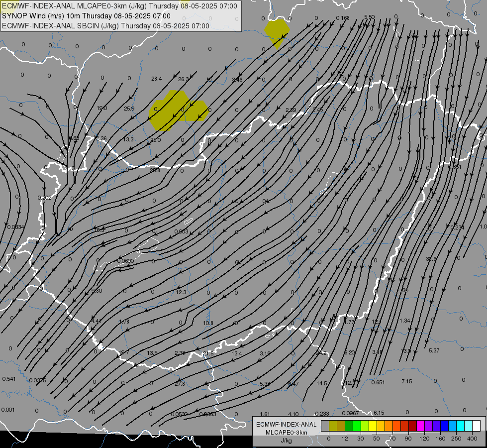Click the grid value 0.0967

[350, 413]
